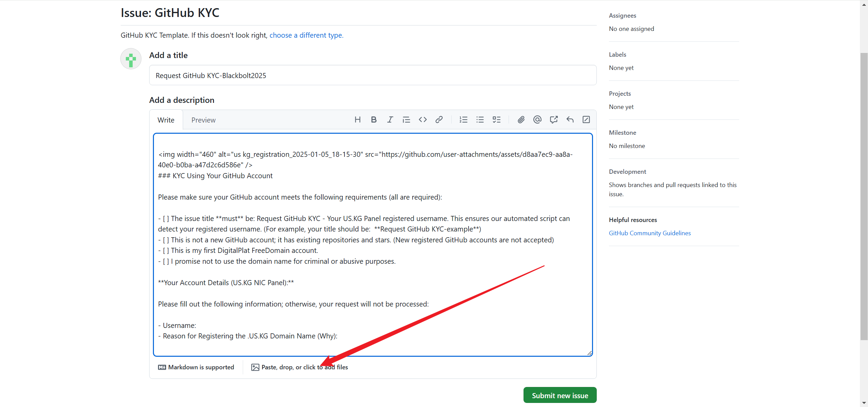Open the Development sidebar section
Screen dimensions: 868x407
[628, 172]
